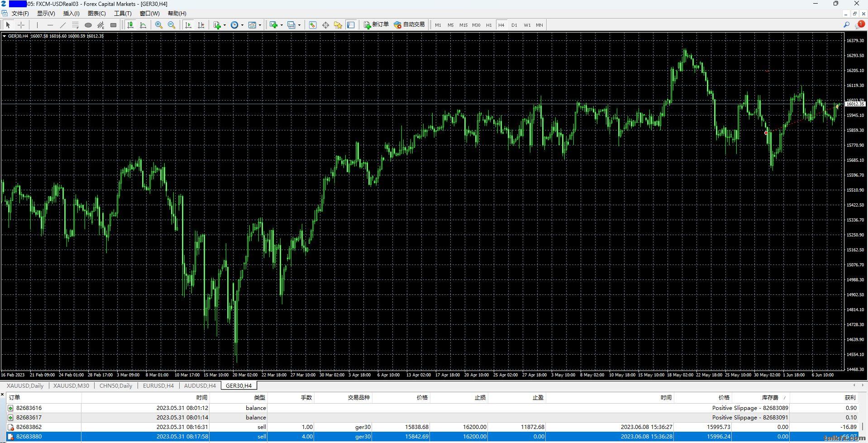Switch to M1 timeframe

click(x=438, y=25)
